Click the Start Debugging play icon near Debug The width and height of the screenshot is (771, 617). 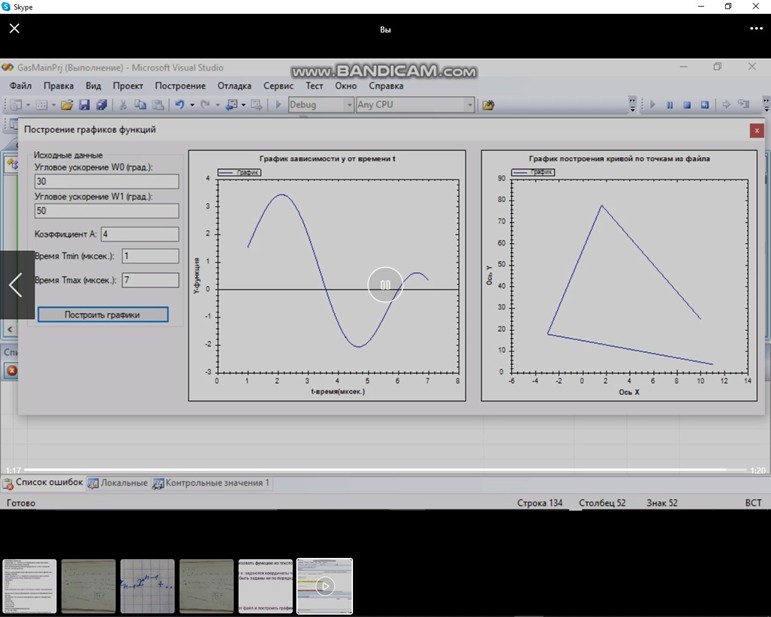(x=278, y=105)
